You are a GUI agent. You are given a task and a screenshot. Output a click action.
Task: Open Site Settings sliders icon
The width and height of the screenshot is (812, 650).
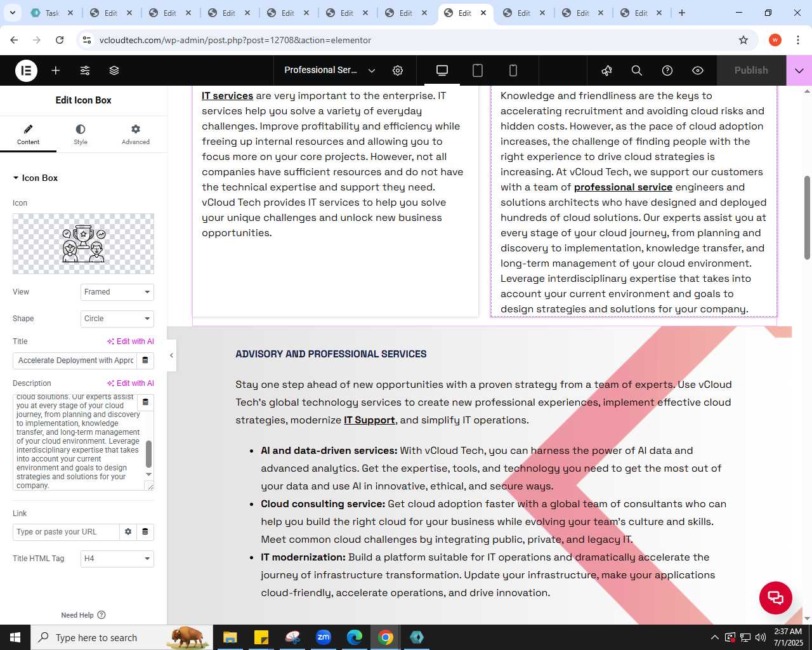[x=85, y=70]
